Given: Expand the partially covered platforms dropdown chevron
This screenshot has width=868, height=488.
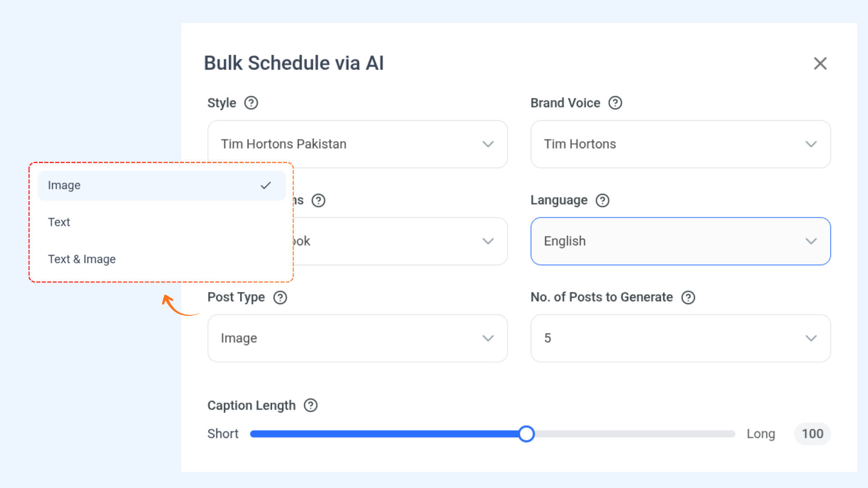Looking at the screenshot, I should 488,241.
